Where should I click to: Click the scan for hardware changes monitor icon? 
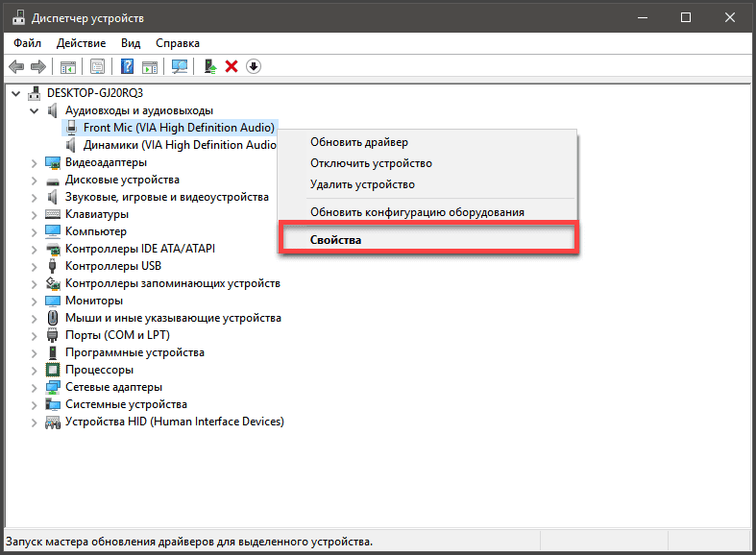tap(180, 66)
